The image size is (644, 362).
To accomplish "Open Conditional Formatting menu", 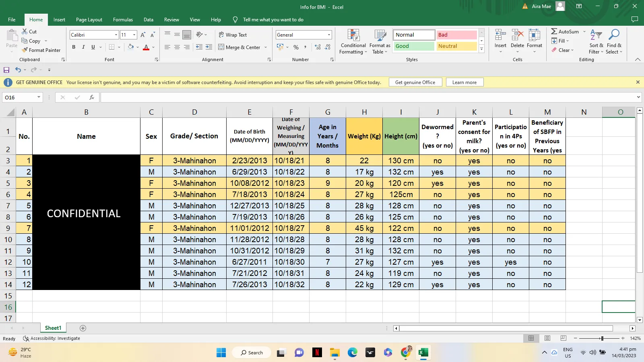I will pyautogui.click(x=353, y=42).
